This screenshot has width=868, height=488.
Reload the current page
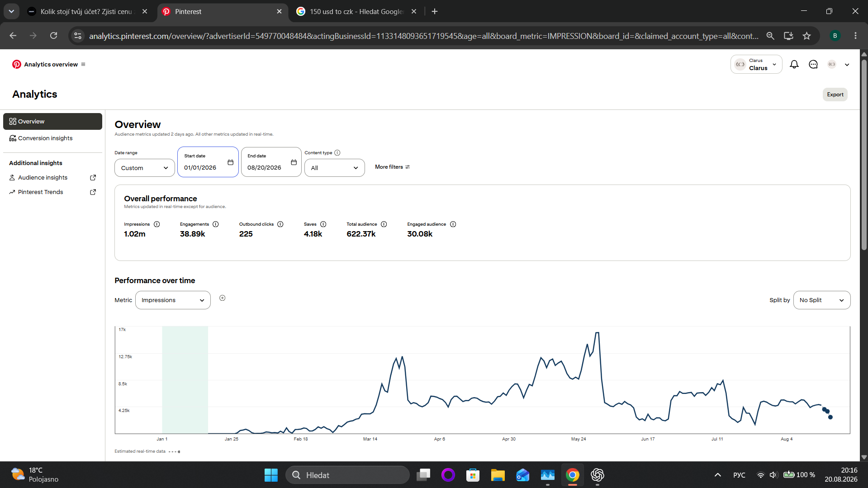point(53,36)
